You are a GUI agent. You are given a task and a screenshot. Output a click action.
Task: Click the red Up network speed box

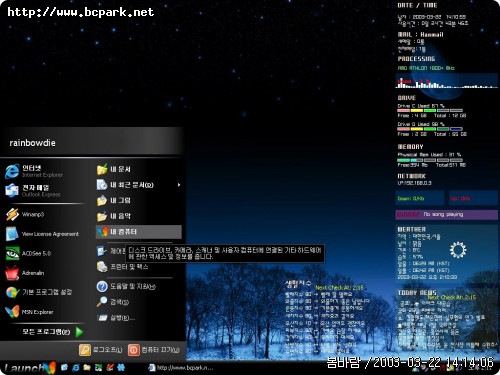473,198
